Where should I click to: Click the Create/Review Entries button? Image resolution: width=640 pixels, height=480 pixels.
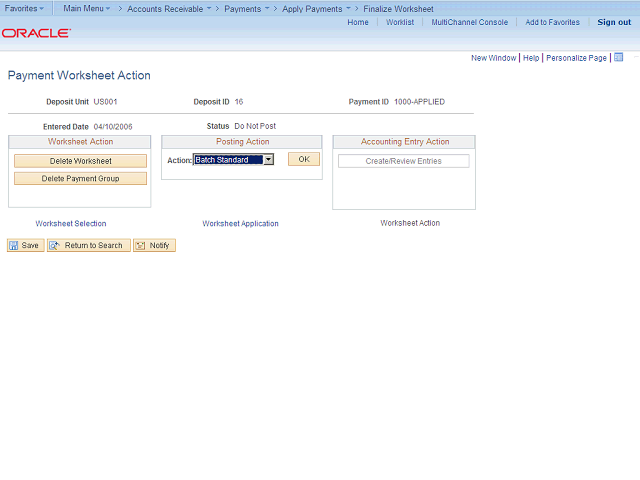point(403,161)
